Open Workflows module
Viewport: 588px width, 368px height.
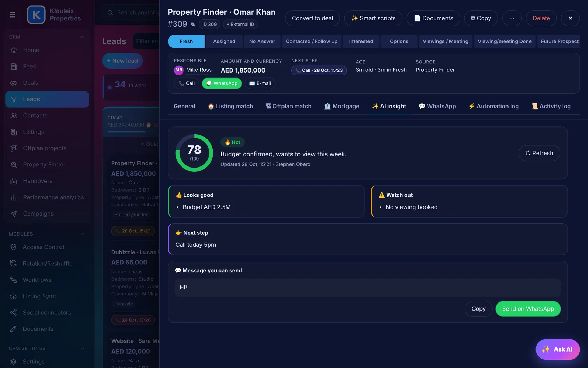[47, 280]
